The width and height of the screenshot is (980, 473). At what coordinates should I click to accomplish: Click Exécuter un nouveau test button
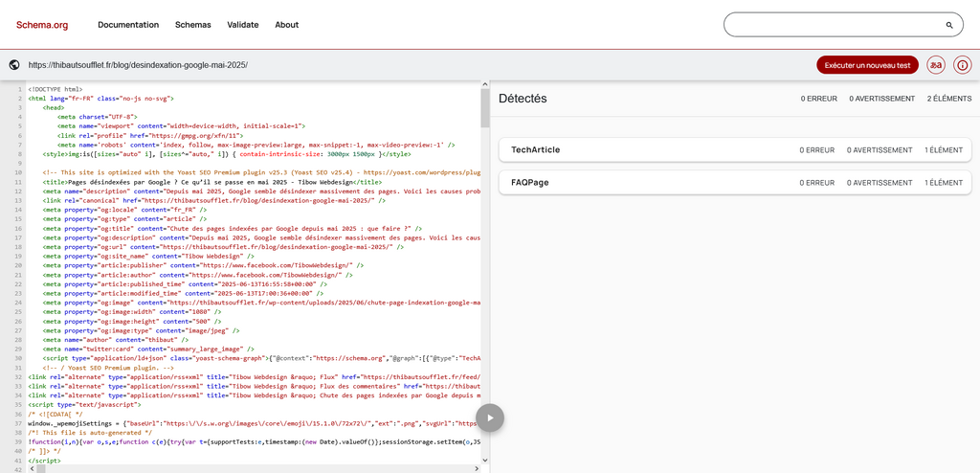867,65
